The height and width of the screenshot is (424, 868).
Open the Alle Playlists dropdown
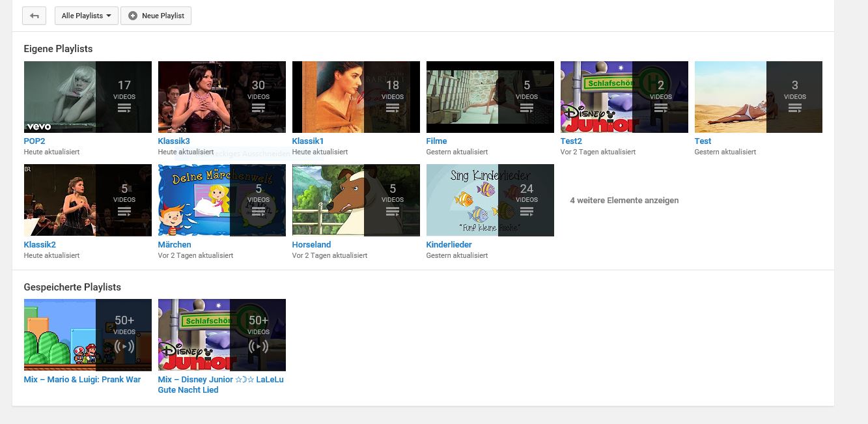87,16
